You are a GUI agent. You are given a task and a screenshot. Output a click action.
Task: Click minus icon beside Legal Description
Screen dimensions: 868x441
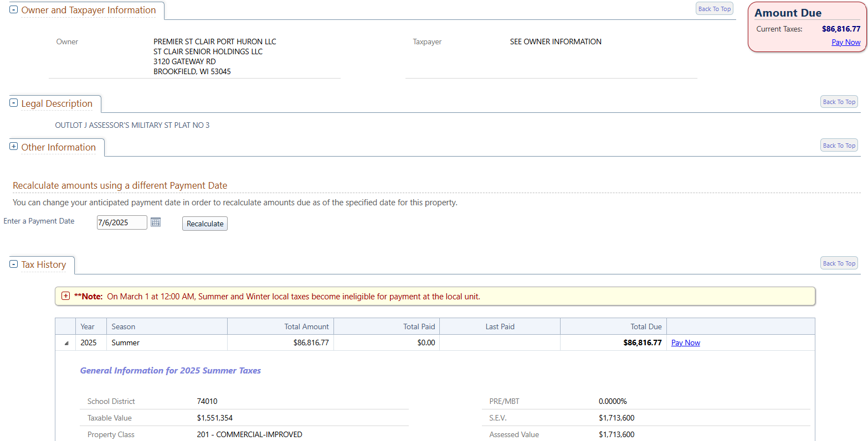coord(14,103)
